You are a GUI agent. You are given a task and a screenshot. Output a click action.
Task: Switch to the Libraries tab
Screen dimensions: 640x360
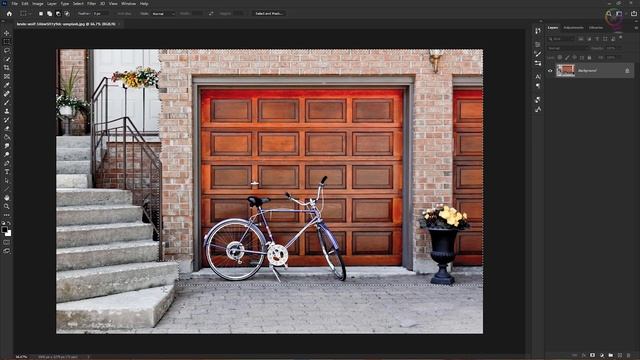[x=596, y=28]
